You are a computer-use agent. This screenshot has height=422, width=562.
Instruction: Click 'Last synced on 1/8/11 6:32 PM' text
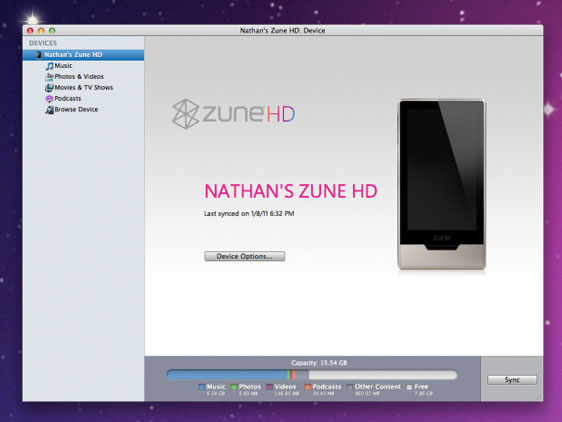tap(249, 214)
